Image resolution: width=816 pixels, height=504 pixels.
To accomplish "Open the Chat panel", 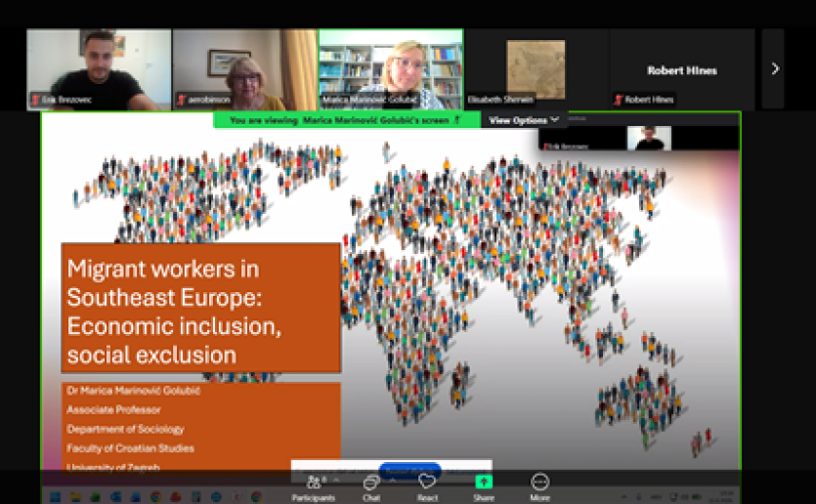I will 371,487.
